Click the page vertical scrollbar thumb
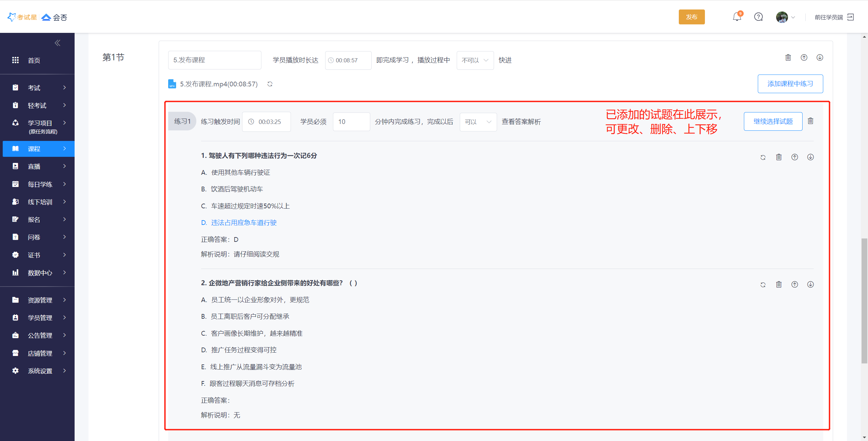Viewport: 868px width, 441px height. (x=864, y=301)
